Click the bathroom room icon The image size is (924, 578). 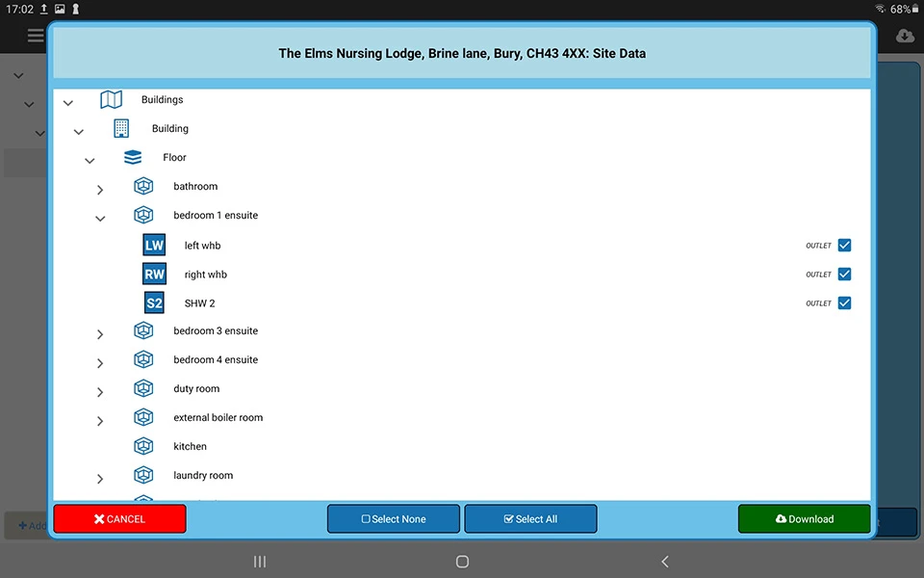(143, 185)
